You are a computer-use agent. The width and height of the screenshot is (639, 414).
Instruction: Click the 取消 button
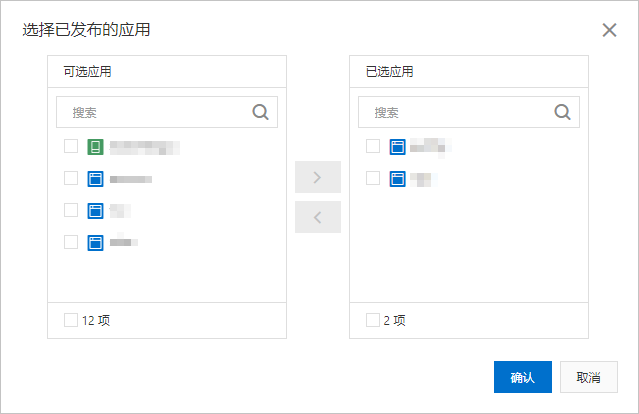589,377
